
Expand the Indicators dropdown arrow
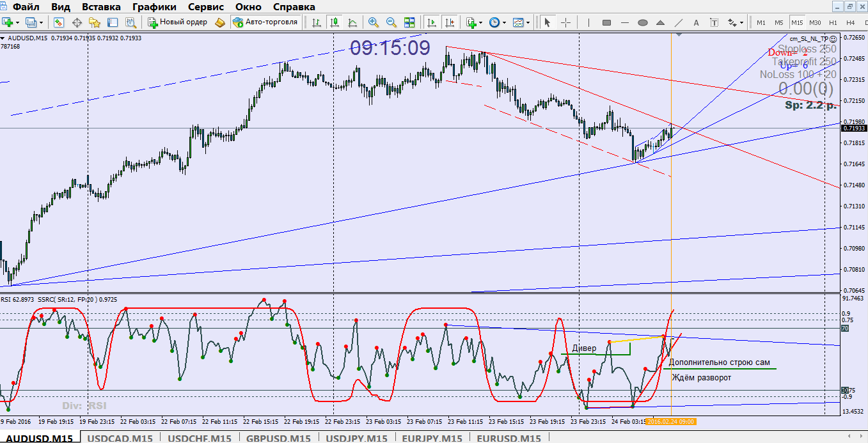(481, 22)
